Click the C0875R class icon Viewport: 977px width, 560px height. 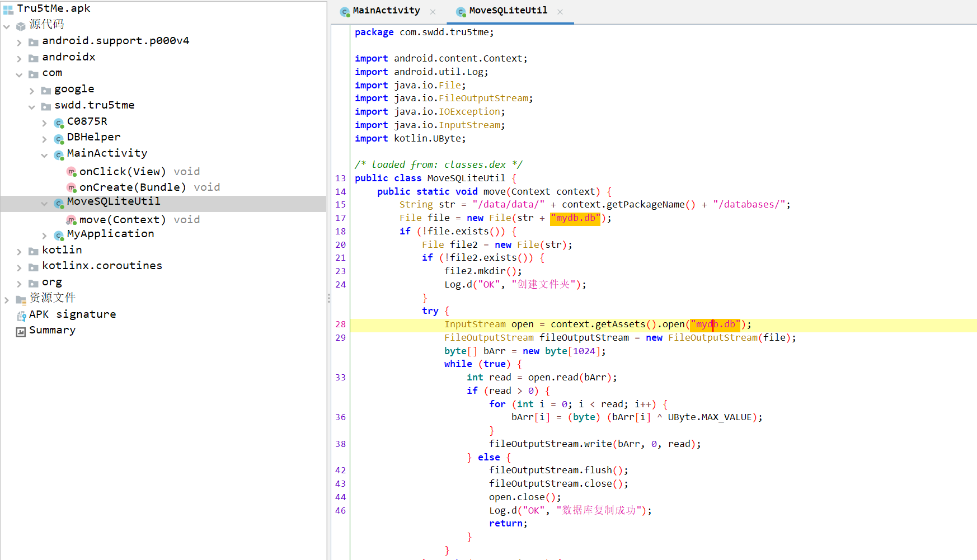59,123
